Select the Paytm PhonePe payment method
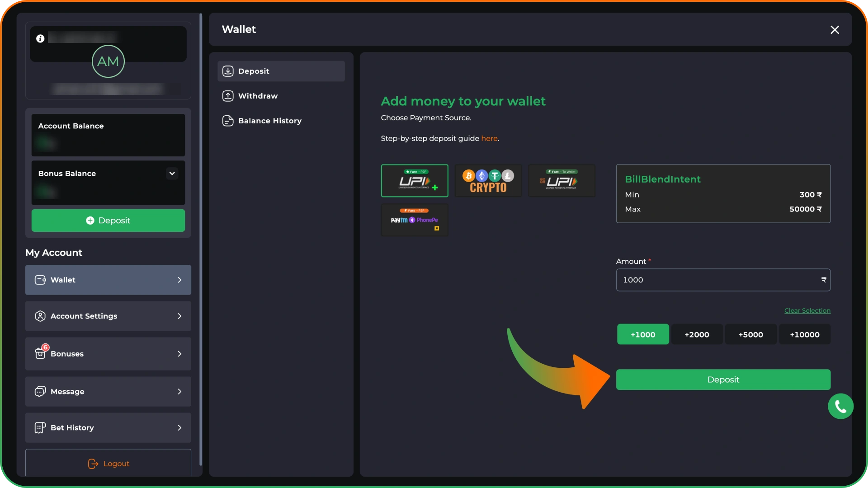Image resolution: width=868 pixels, height=488 pixels. 415,220
